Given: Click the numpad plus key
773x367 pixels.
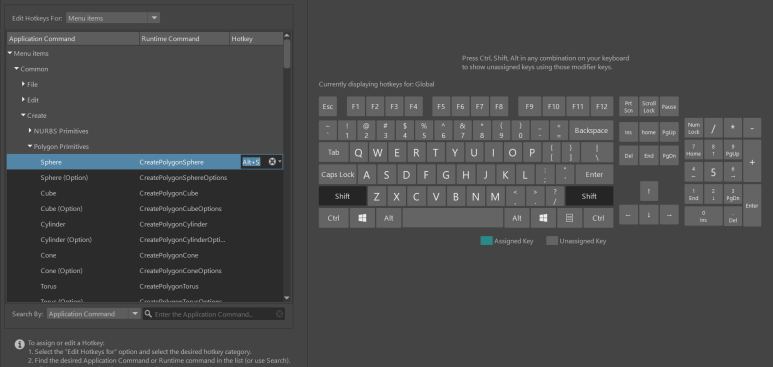Looking at the screenshot, I should point(752,161).
